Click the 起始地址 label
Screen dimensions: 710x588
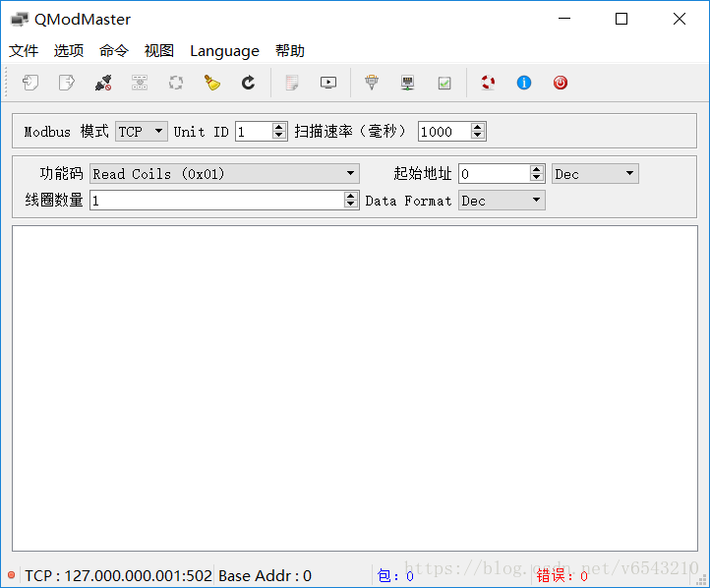point(423,173)
